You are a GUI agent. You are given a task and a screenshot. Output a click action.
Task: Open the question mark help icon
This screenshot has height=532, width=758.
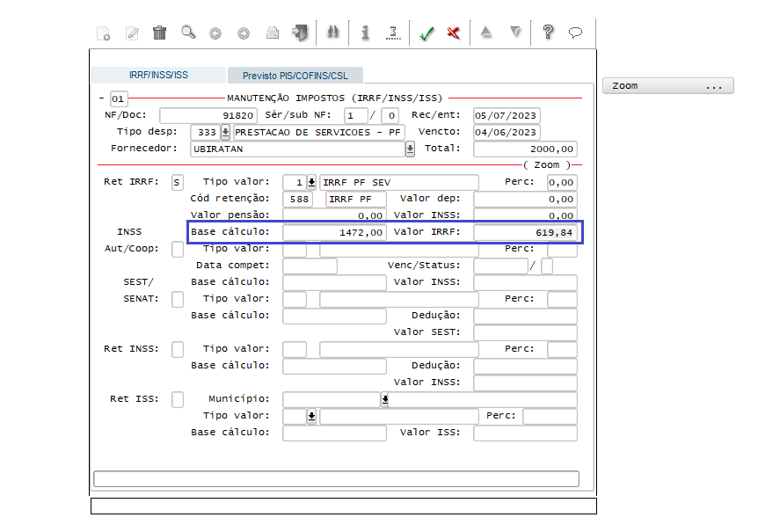(x=548, y=33)
